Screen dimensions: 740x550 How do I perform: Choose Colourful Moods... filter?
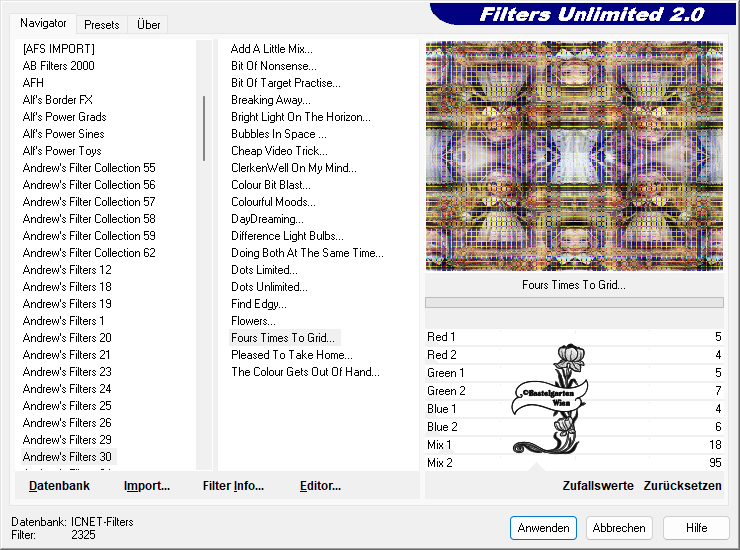pyautogui.click(x=273, y=202)
